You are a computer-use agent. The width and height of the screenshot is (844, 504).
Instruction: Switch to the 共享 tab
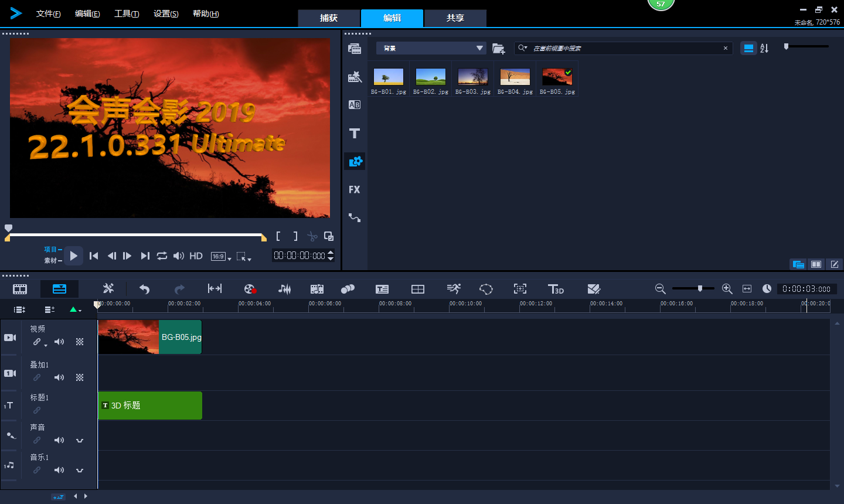455,18
